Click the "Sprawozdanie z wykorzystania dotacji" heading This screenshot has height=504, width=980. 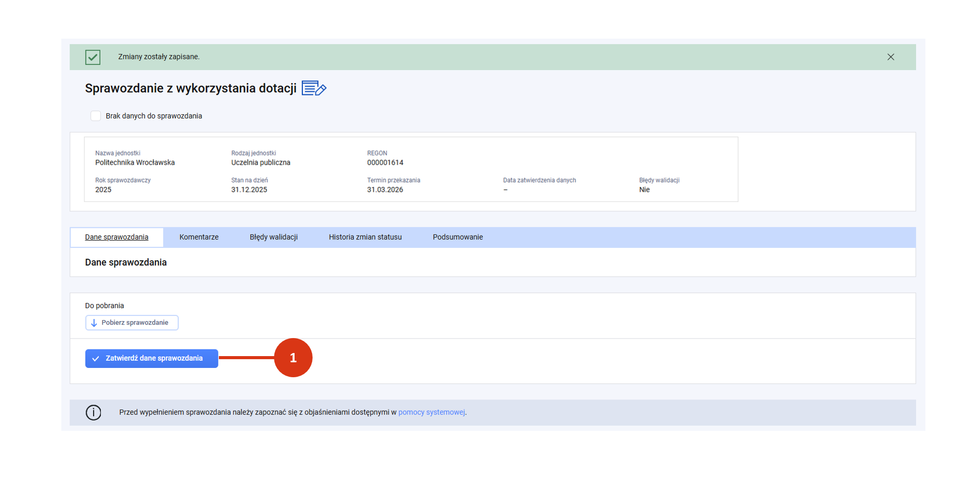[191, 89]
